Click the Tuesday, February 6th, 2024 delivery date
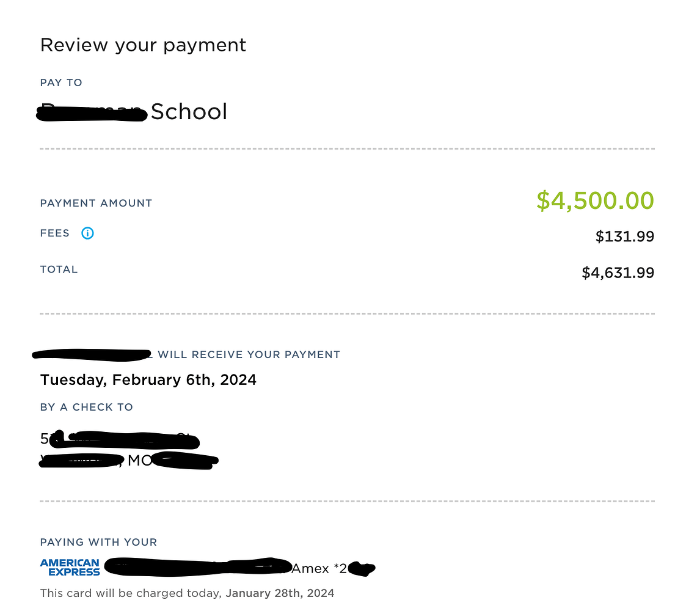Screen dimensions: 700x611 point(148,380)
